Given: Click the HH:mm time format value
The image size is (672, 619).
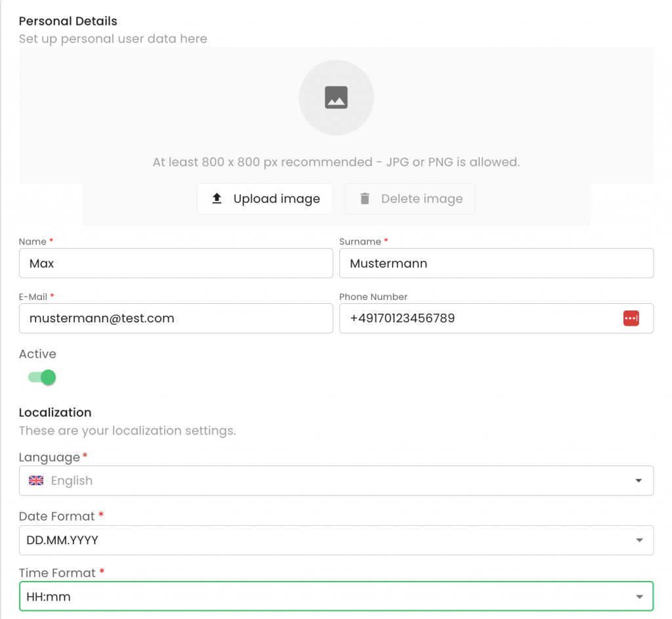Looking at the screenshot, I should (x=49, y=597).
